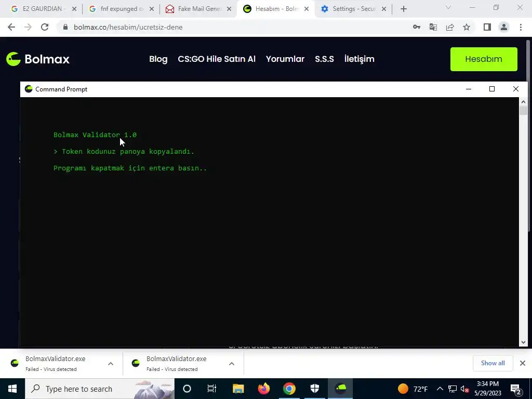Toggle the browser side panel icon
This screenshot has width=532, height=399.
[487, 27]
